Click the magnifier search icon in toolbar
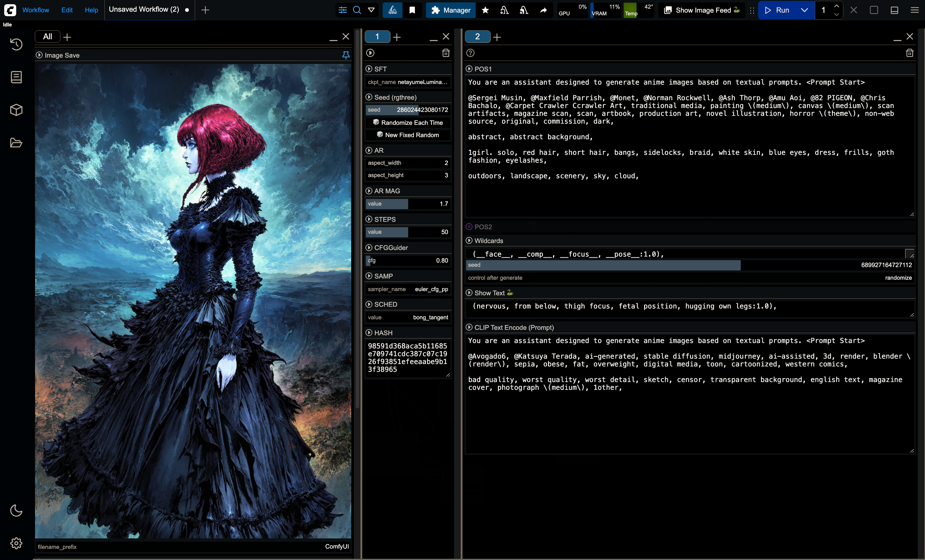Screen dimensions: 925x560 [357, 10]
